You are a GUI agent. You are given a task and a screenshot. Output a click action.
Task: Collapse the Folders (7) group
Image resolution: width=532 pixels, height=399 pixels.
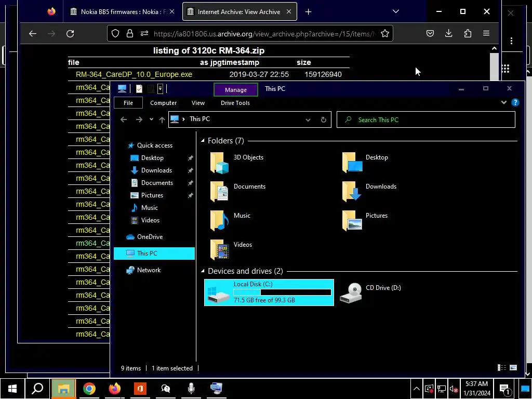click(203, 140)
